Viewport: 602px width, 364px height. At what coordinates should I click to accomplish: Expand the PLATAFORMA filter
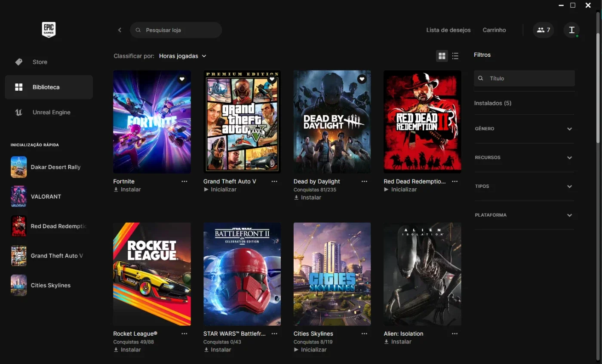(x=524, y=215)
